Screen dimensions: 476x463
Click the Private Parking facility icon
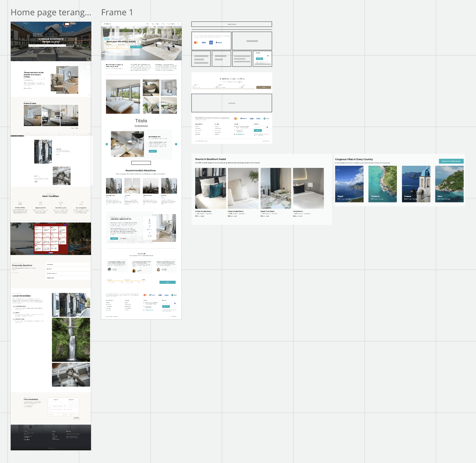coord(20,203)
